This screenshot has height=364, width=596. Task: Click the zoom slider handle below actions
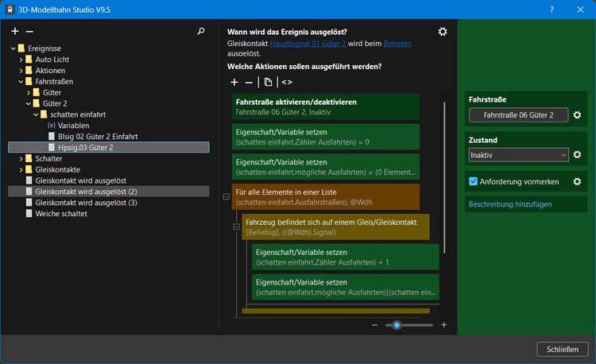click(397, 325)
